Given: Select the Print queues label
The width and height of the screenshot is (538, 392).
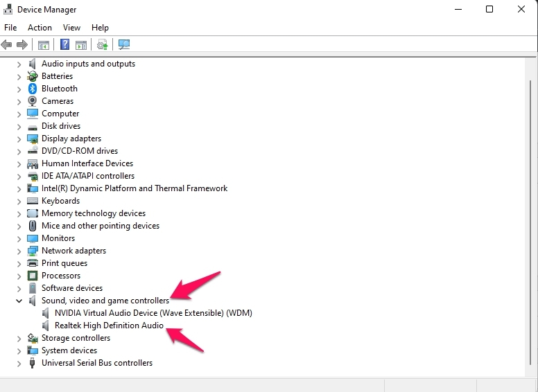Looking at the screenshot, I should pyautogui.click(x=64, y=263).
